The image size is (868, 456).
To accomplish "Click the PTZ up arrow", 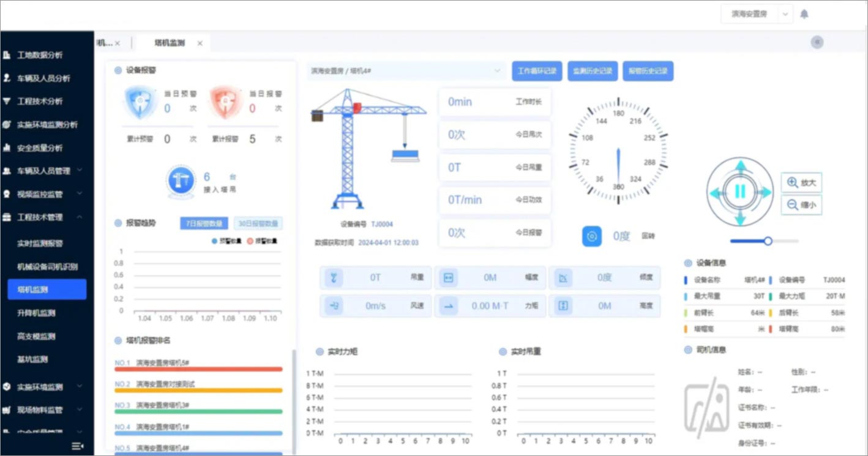I will [740, 166].
